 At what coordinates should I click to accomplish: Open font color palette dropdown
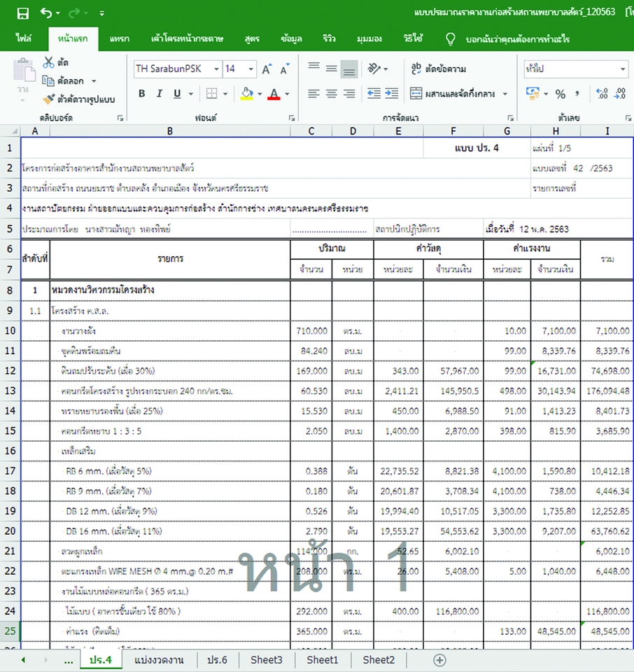click(x=287, y=94)
